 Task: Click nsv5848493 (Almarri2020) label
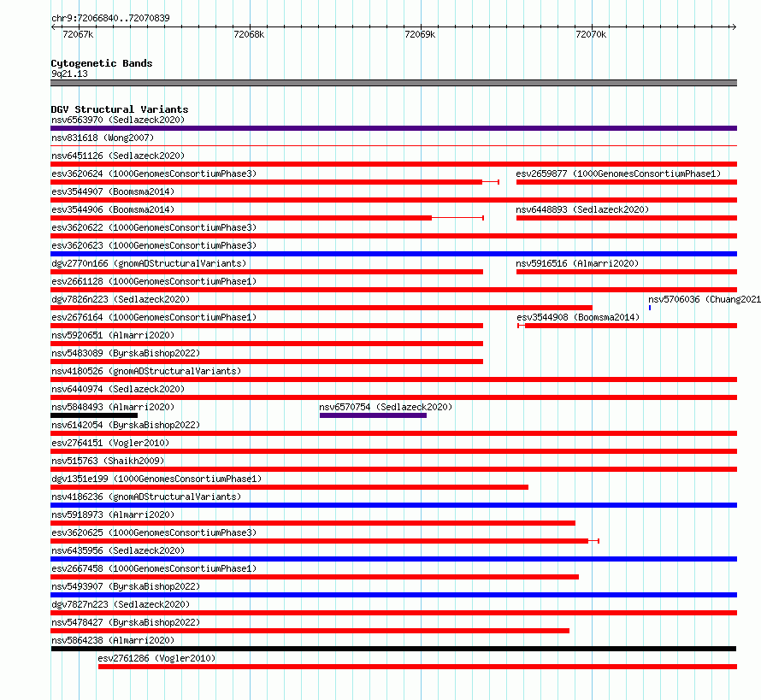113,407
